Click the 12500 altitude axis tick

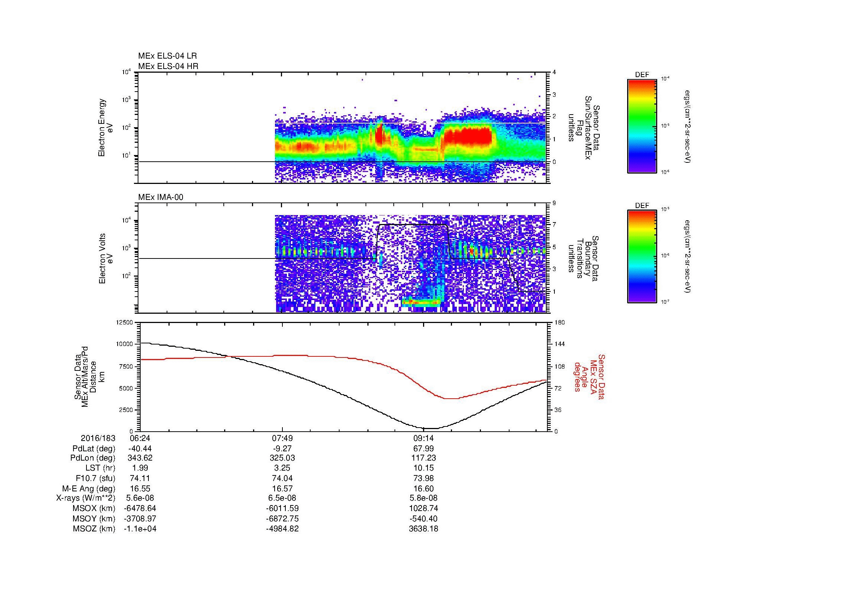(125, 322)
